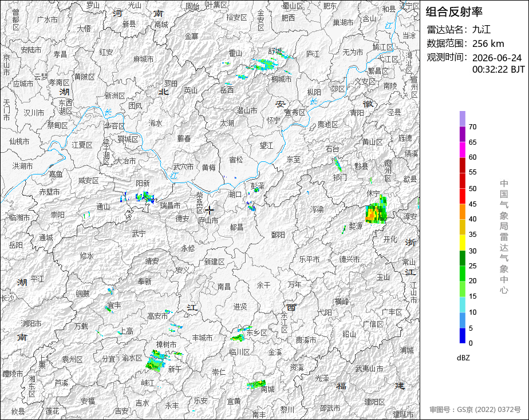This screenshot has width=529, height=420.
Task: Click the echo band near 舒城
Action: (x=265, y=64)
